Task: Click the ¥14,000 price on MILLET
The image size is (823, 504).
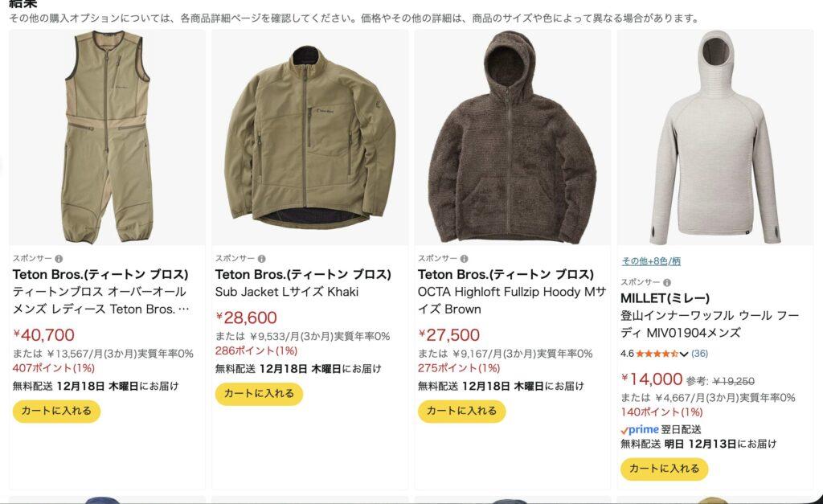Action: click(651, 379)
